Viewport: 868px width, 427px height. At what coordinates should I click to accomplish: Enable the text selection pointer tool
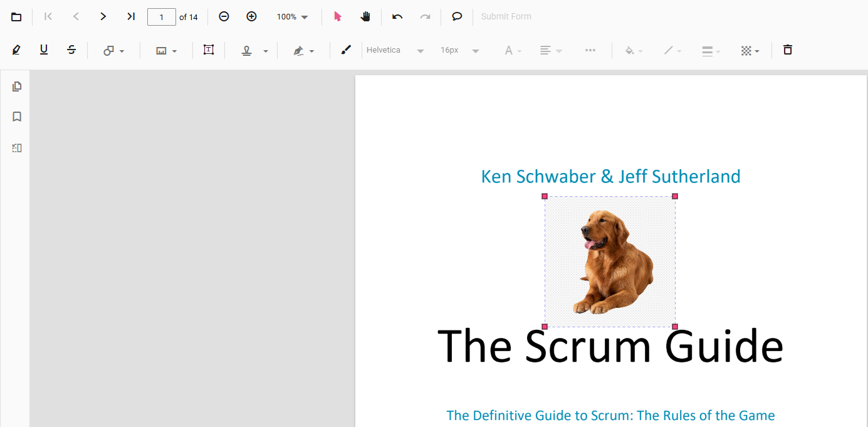coord(338,17)
